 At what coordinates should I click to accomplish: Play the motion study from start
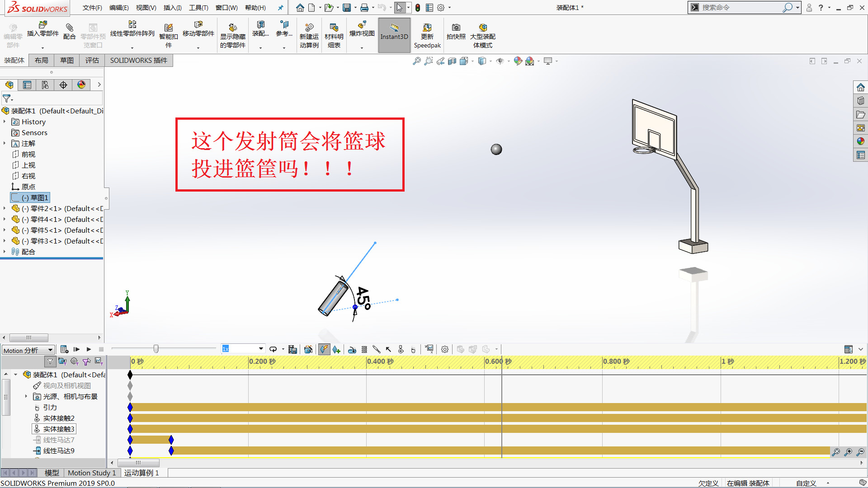click(x=76, y=349)
